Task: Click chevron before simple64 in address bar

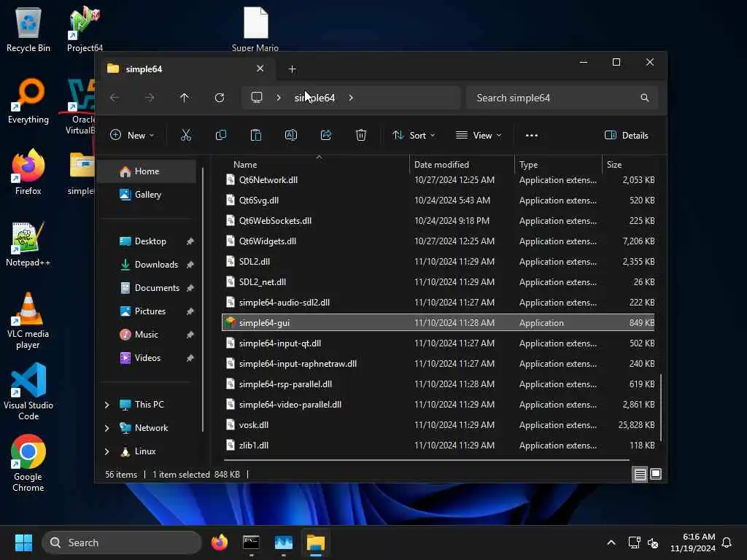Action: 279,98
